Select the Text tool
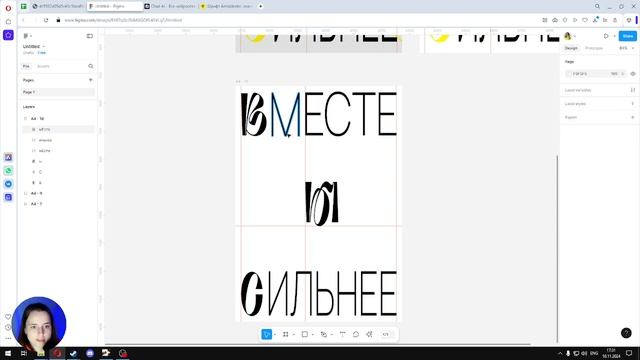Screen dimensions: 640x360 tap(342, 334)
